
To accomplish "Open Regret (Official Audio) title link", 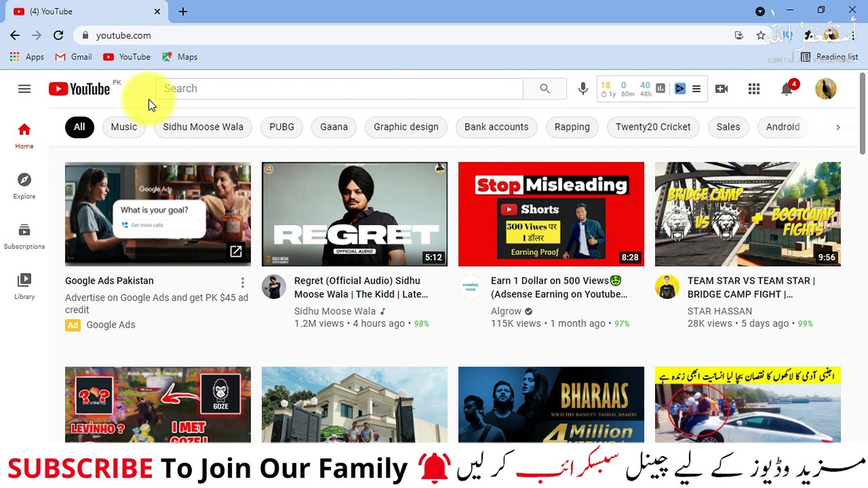I will tap(361, 287).
